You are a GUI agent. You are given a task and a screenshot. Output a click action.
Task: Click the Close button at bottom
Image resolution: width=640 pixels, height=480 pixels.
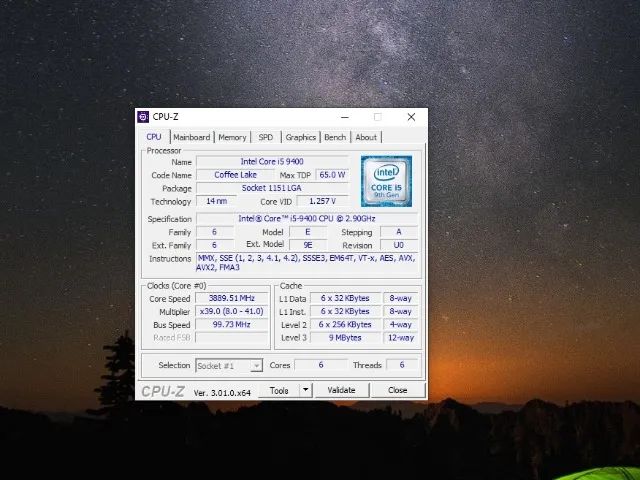tap(398, 391)
